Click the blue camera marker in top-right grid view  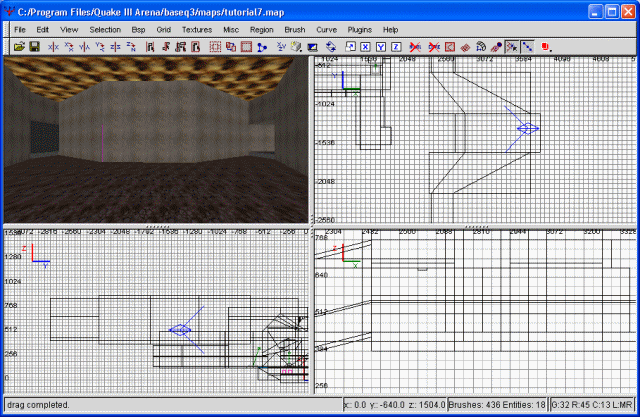tap(528, 129)
